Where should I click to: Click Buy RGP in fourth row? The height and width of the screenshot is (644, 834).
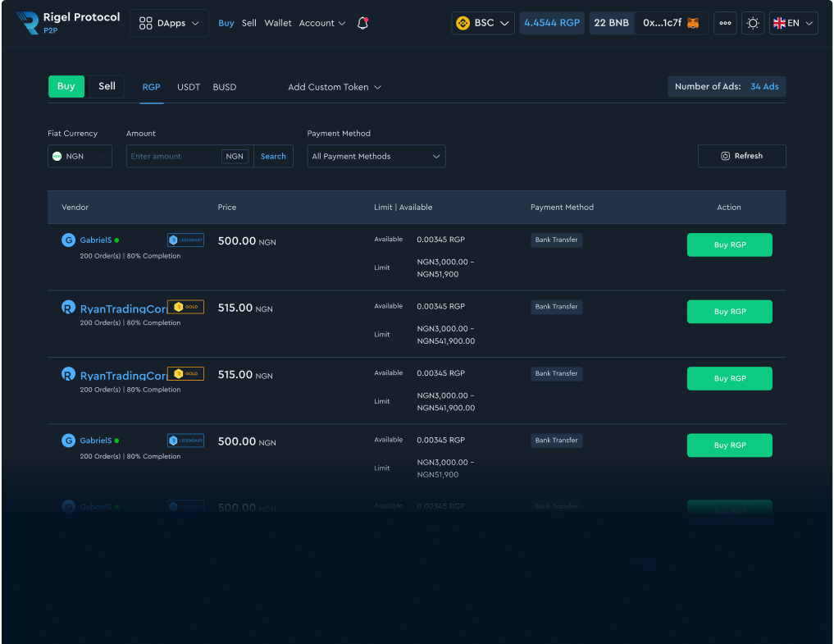(x=729, y=445)
